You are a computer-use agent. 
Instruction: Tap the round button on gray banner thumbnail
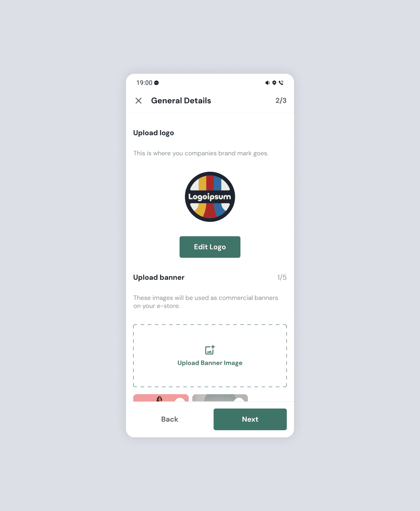click(x=239, y=400)
